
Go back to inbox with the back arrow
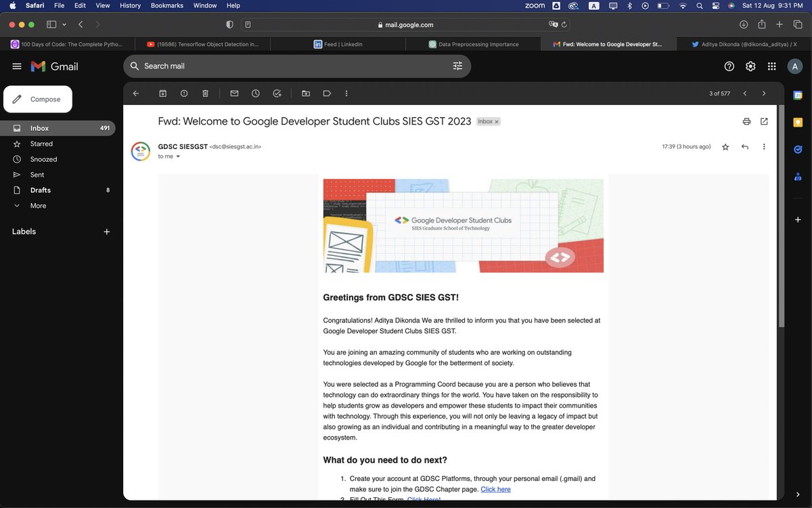135,93
